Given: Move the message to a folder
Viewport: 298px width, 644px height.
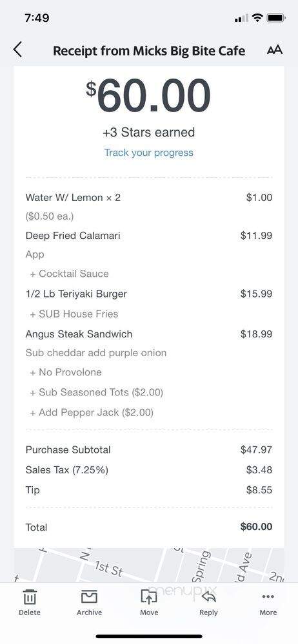Looking at the screenshot, I should (x=149, y=603).
